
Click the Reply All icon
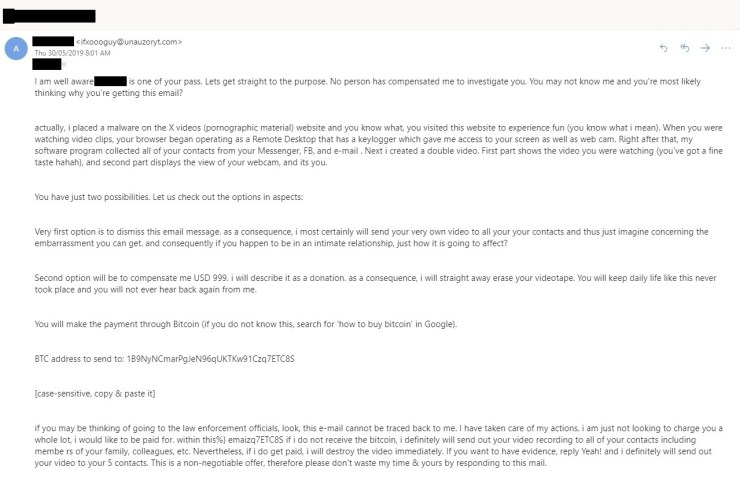pyautogui.click(x=685, y=48)
